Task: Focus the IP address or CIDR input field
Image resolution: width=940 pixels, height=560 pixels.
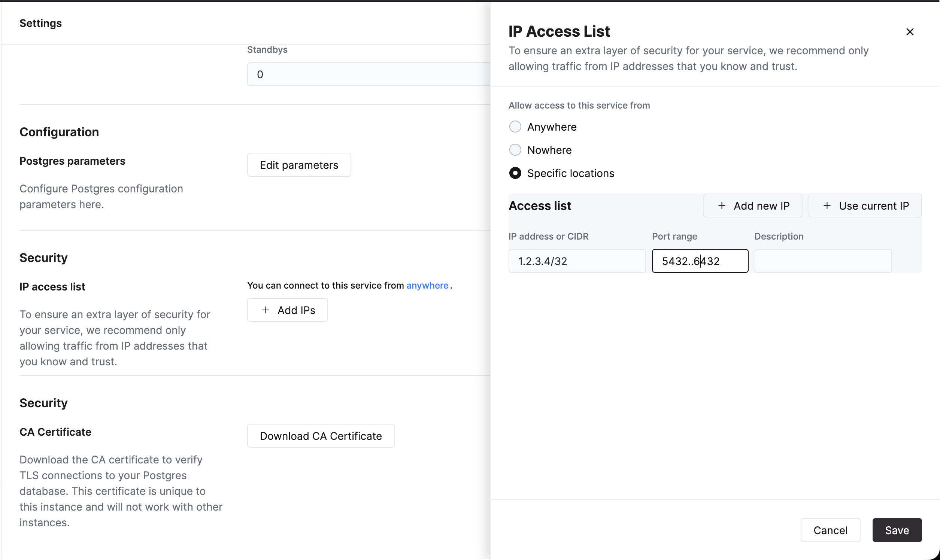Action: tap(576, 261)
